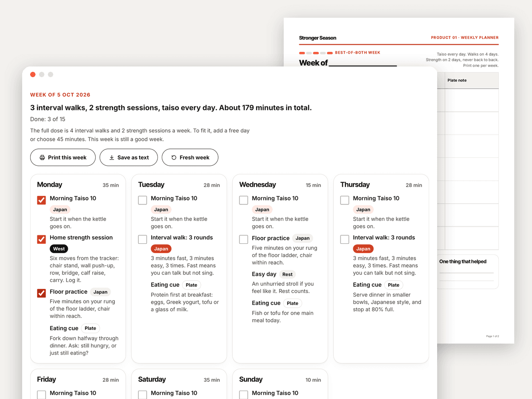Image resolution: width=532 pixels, height=399 pixels.
Task: Click Page 1 of 2 footer on printed page
Action: coord(493,336)
